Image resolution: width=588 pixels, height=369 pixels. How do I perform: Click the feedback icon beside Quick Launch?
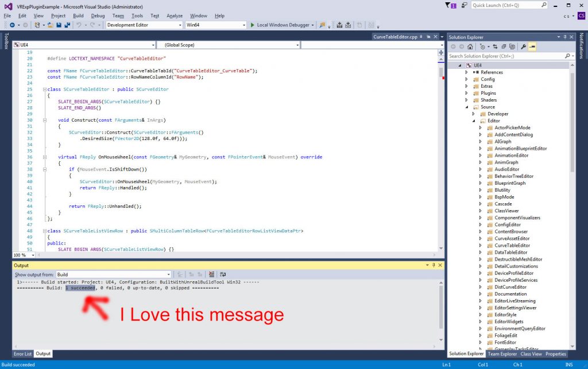click(x=464, y=5)
